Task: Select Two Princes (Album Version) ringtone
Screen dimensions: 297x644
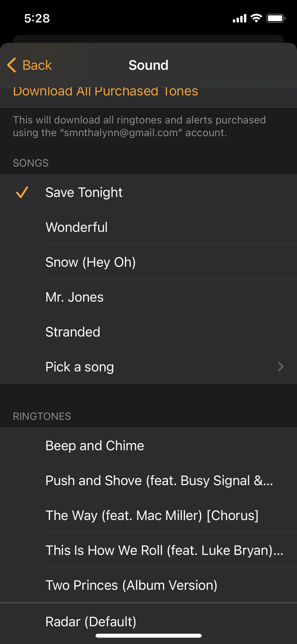Action: pyautogui.click(x=148, y=585)
